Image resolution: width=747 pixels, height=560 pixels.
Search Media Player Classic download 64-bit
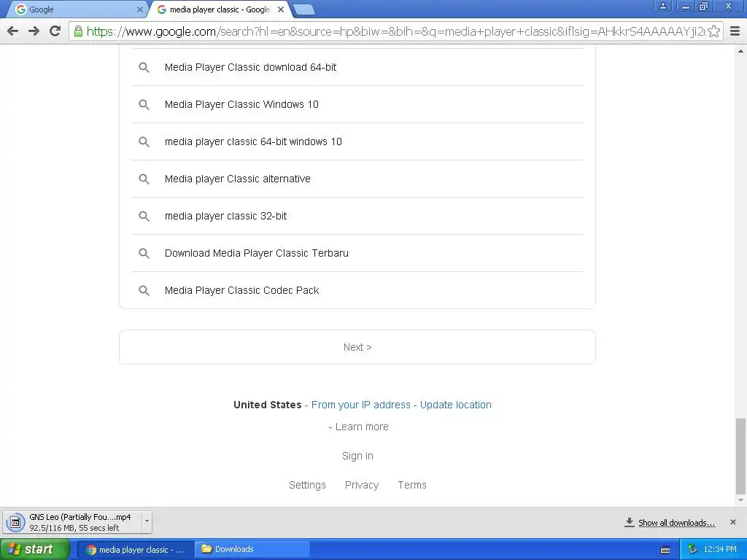[x=357, y=67]
